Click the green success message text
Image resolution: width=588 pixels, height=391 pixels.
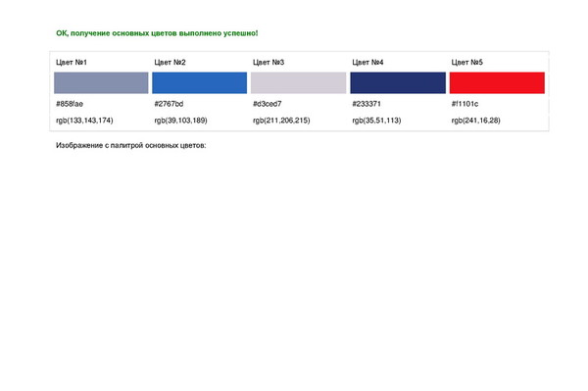[157, 33]
